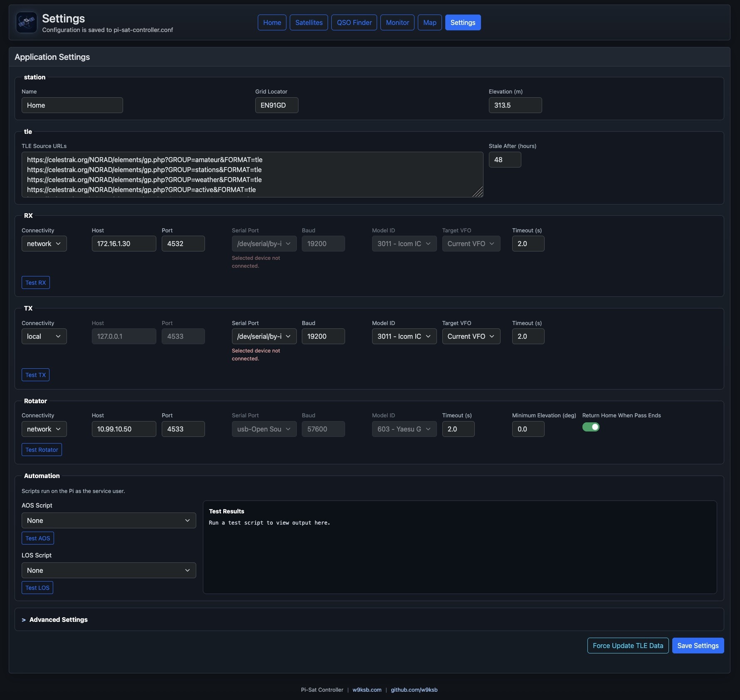Click the Rotator Timeout field
This screenshot has width=740, height=700.
[x=459, y=429]
